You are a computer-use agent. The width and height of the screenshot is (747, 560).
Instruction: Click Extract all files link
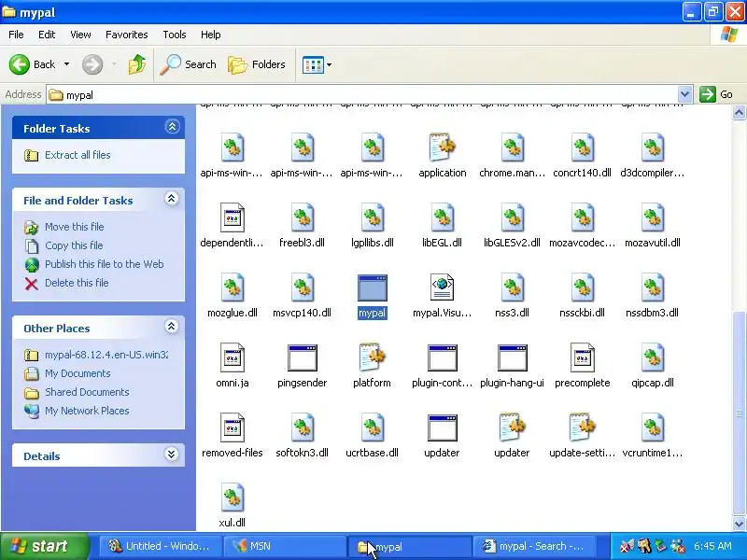click(x=78, y=155)
